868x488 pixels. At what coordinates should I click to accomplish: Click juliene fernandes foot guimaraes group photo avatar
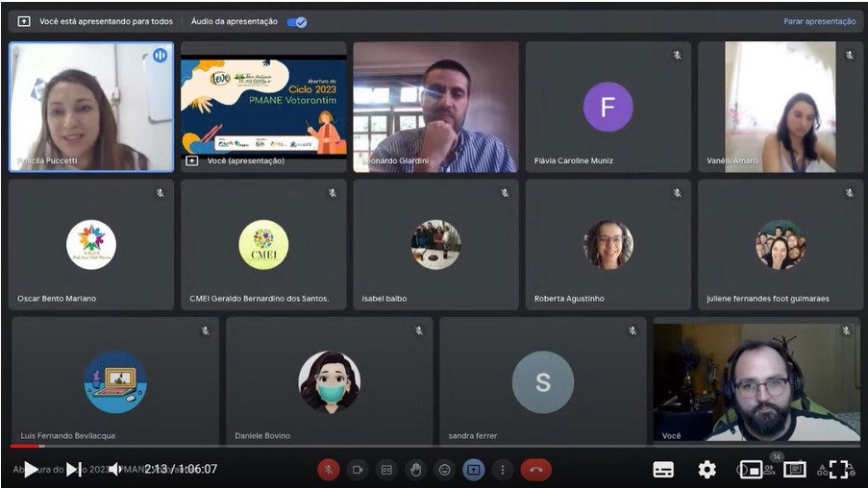[x=781, y=245]
